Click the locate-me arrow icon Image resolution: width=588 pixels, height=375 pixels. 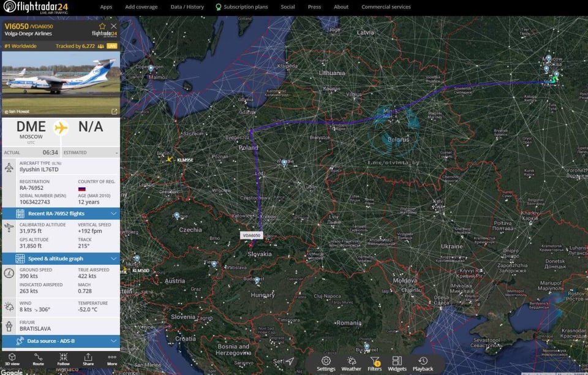tap(290, 361)
